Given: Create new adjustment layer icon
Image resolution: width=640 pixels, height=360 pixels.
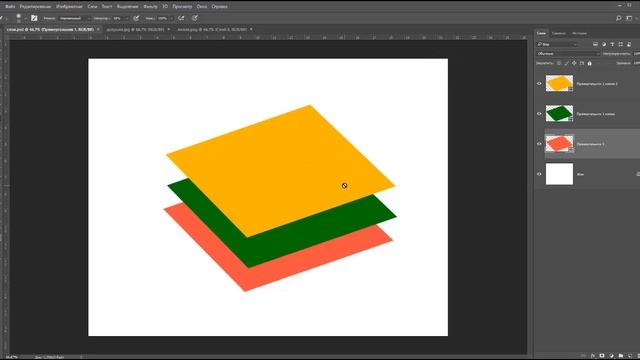Looking at the screenshot, I should point(611,356).
